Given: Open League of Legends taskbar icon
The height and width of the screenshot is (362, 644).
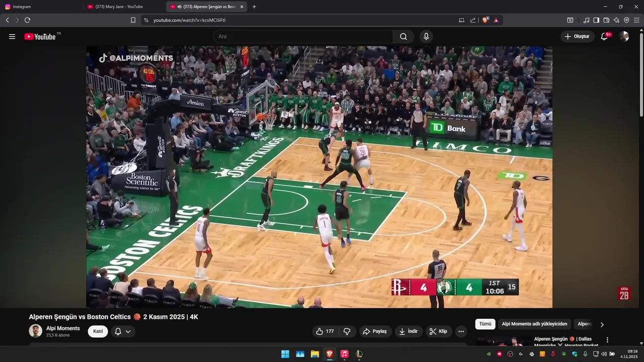Looking at the screenshot, I should (359, 354).
